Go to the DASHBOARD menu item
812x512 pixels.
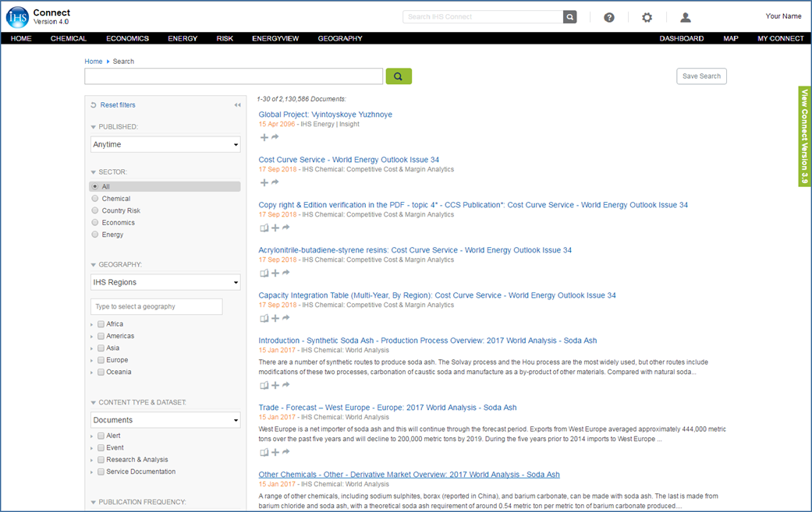click(681, 38)
